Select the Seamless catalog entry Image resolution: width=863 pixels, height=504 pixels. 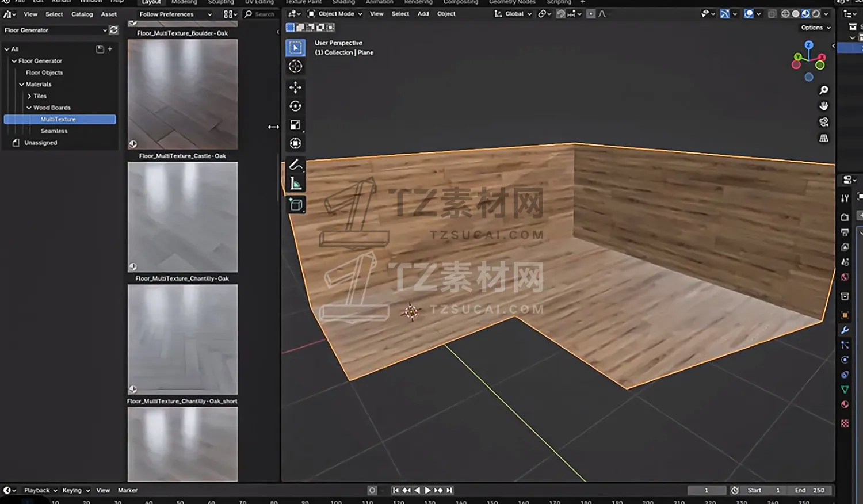point(54,131)
